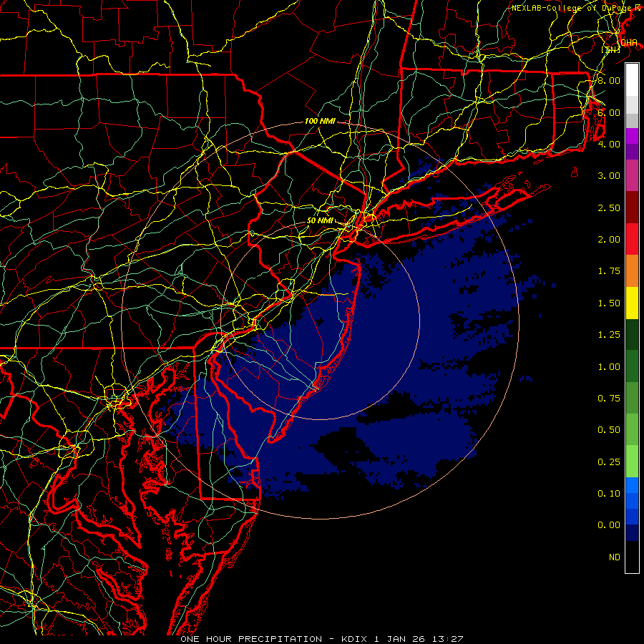The width and height of the screenshot is (644, 644).
Task: Click the 1.00 legend value
Action: [609, 367]
